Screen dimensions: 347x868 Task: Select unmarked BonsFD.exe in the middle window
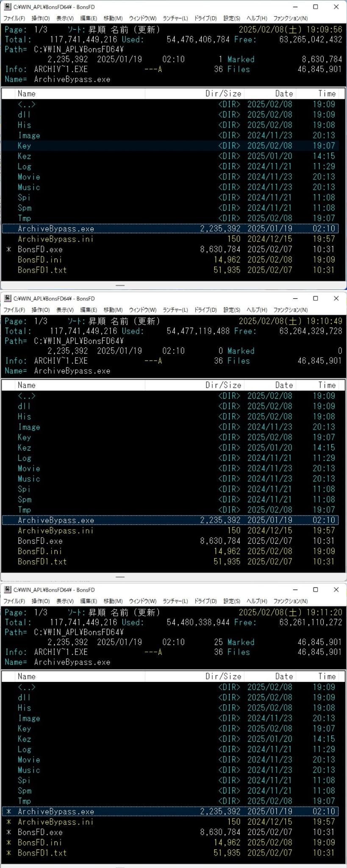coord(40,541)
